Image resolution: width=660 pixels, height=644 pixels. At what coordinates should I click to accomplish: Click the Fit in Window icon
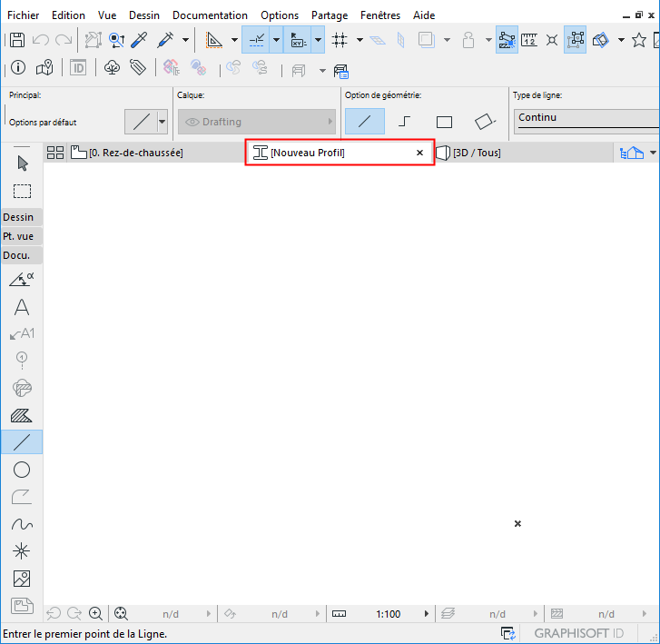pyautogui.click(x=121, y=614)
